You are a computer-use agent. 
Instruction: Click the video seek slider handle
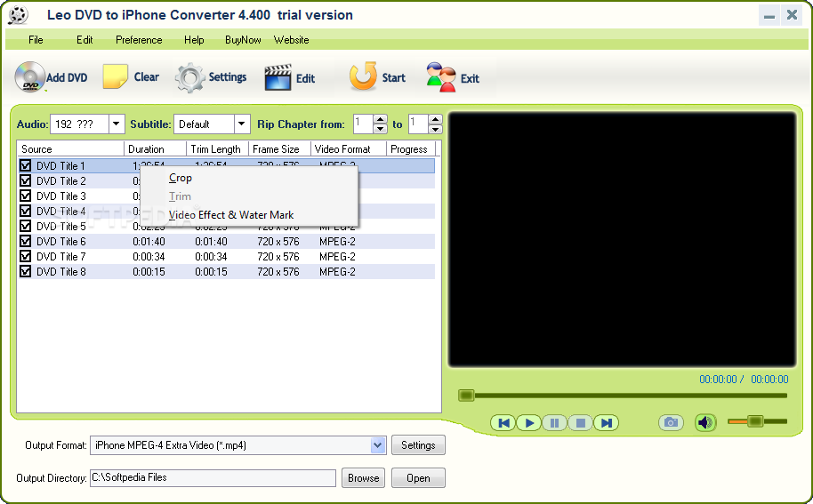click(x=466, y=396)
